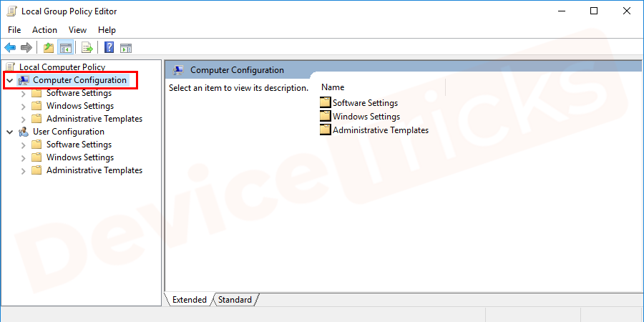Screen dimensions: 644x322
Task: Collapse the Computer Configuration node
Action: (10, 80)
